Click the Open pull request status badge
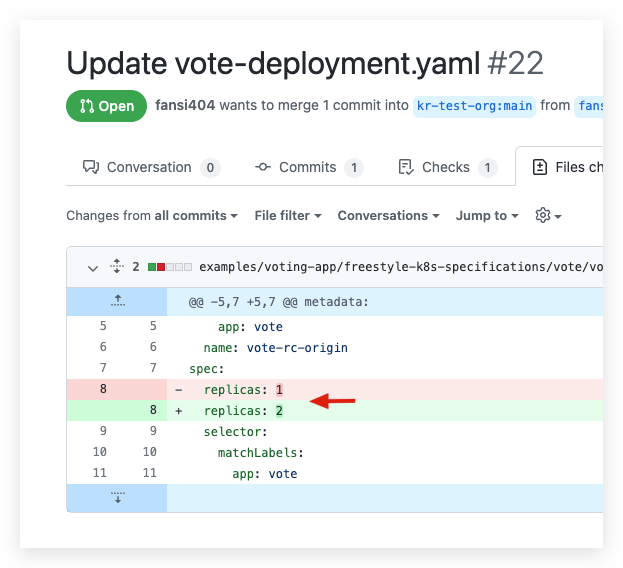 coord(106,106)
